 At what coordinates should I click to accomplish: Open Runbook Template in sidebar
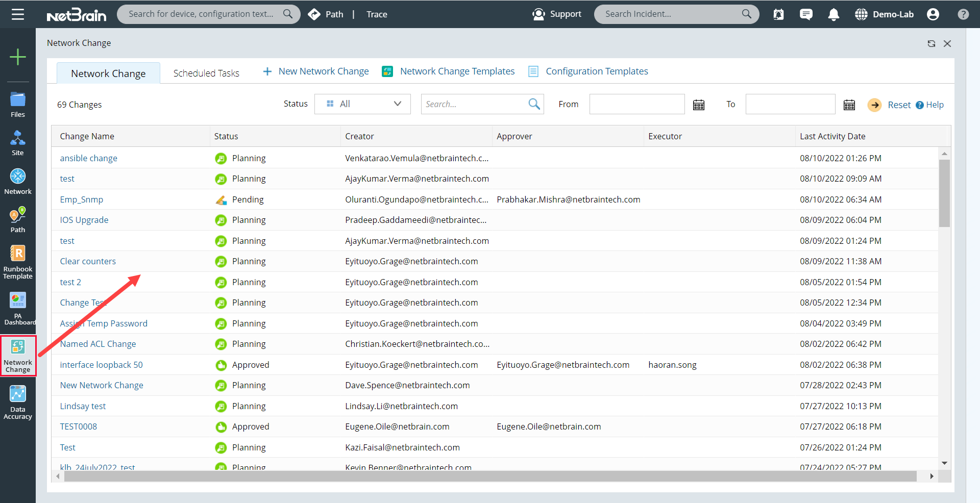tap(18, 261)
